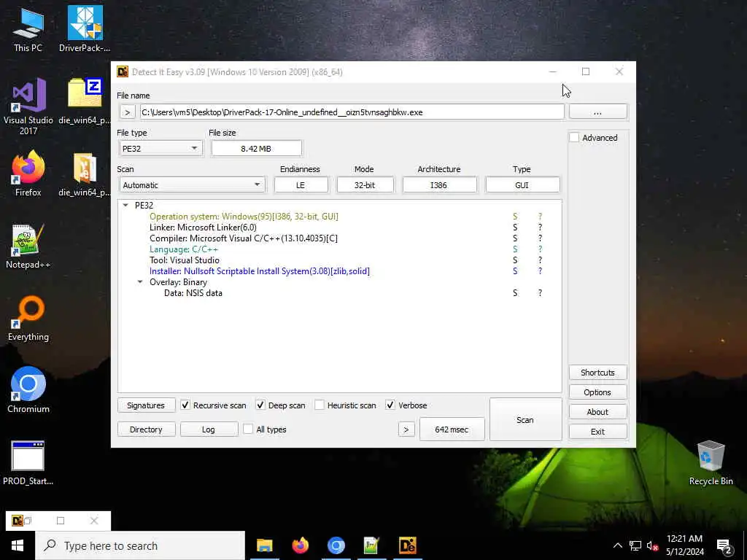This screenshot has width=747, height=560.
Task: Open DriverPack desktop shortcut
Action: 85,29
